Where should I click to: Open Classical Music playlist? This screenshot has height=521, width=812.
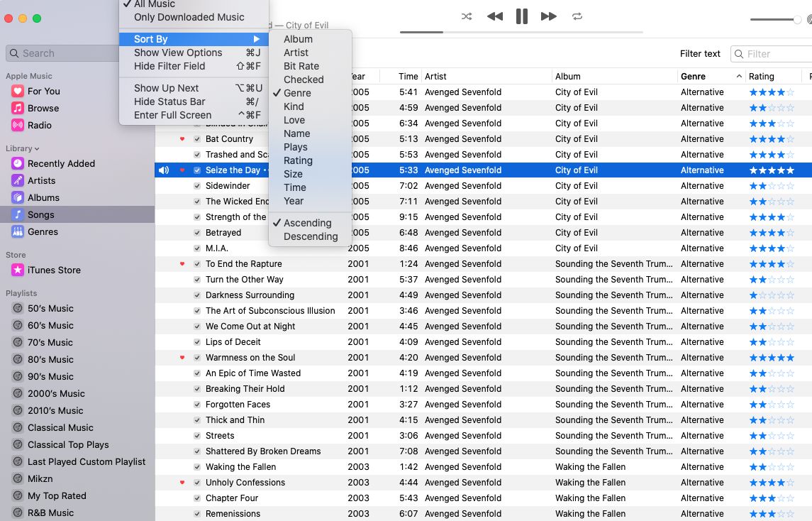click(60, 428)
